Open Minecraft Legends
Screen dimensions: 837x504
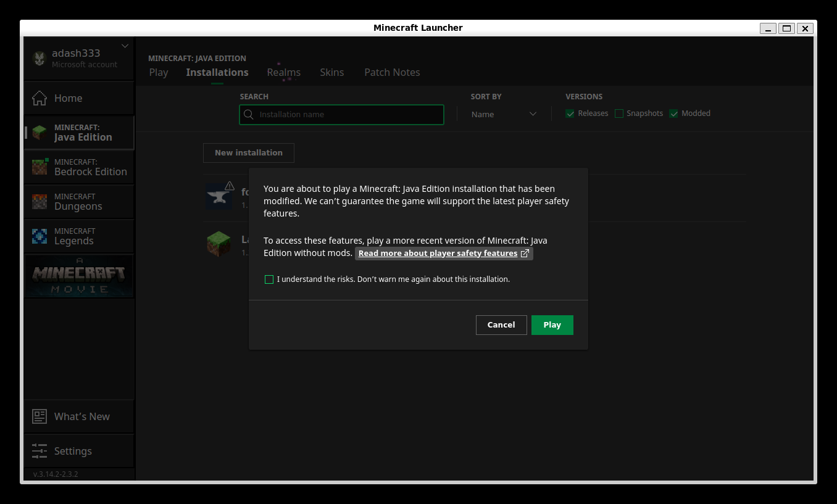[79, 236]
